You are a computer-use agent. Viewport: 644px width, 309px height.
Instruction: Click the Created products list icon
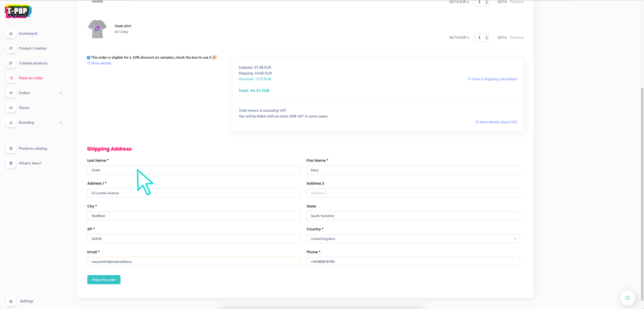11,63
